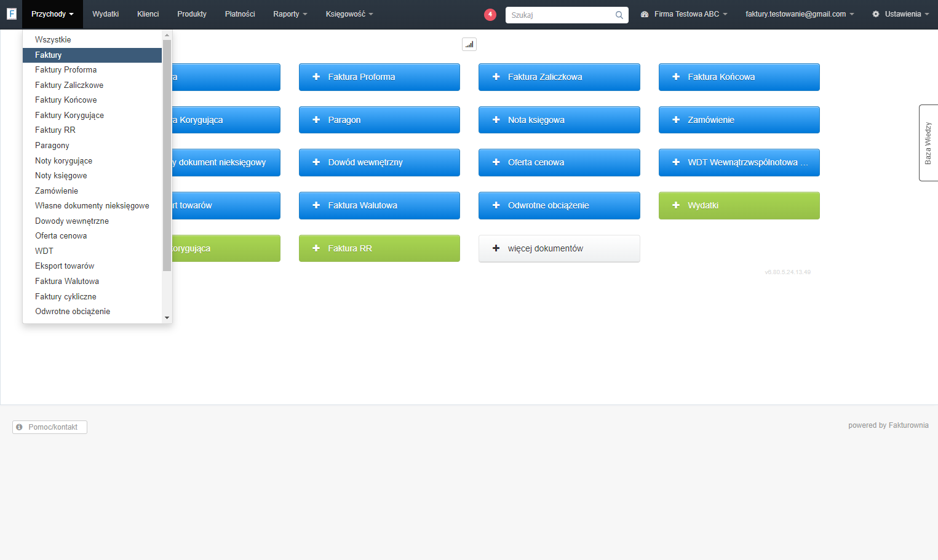Click the plus icon on Nota księgowa

[496, 120]
